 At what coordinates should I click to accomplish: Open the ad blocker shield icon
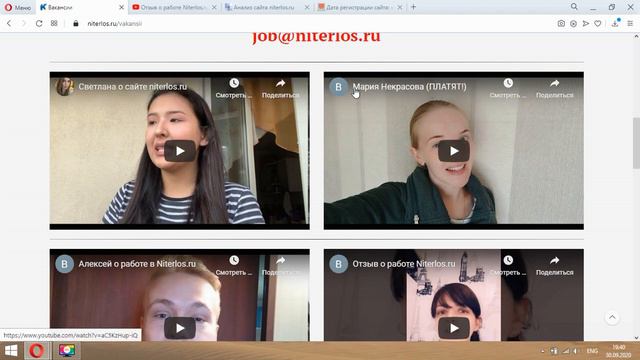pyautogui.click(x=573, y=24)
